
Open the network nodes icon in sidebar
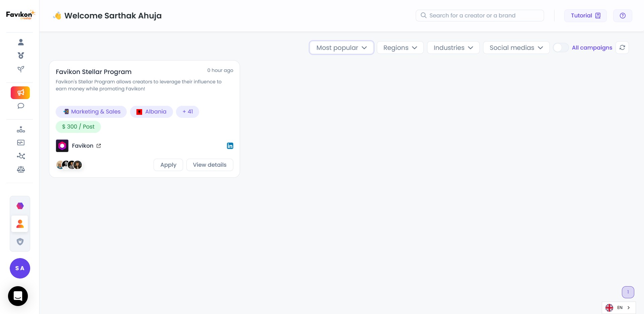click(x=21, y=156)
